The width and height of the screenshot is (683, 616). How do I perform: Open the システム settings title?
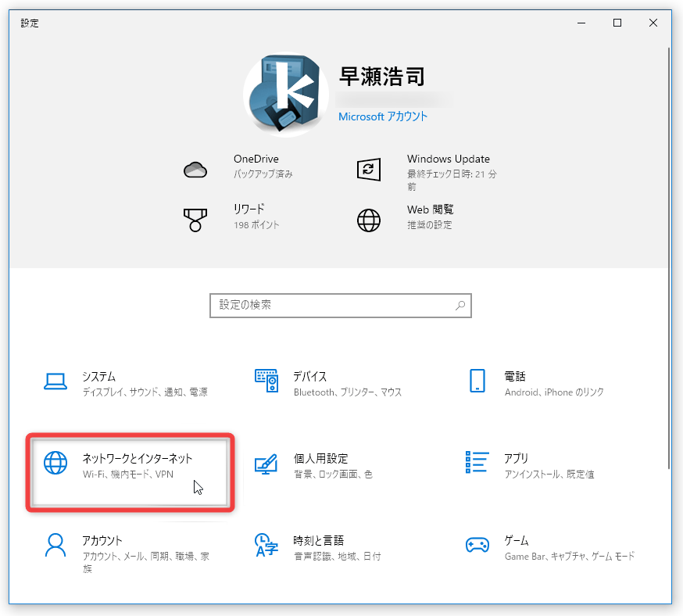(99, 376)
